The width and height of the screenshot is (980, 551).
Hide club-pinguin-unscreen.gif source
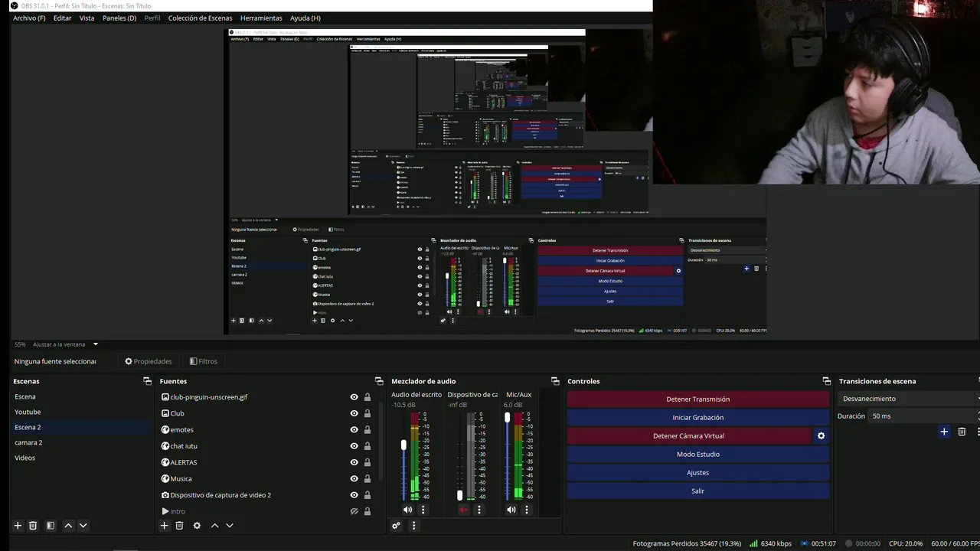click(x=354, y=397)
